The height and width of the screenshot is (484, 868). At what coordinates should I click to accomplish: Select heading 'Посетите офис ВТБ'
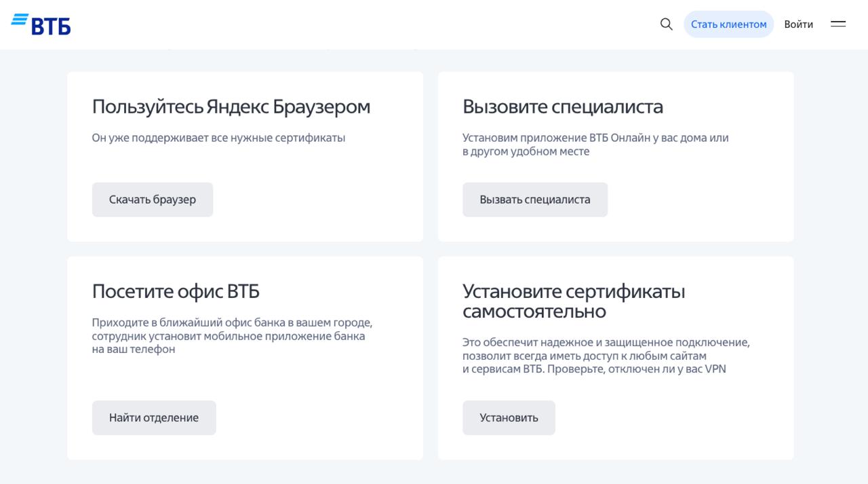click(x=176, y=292)
